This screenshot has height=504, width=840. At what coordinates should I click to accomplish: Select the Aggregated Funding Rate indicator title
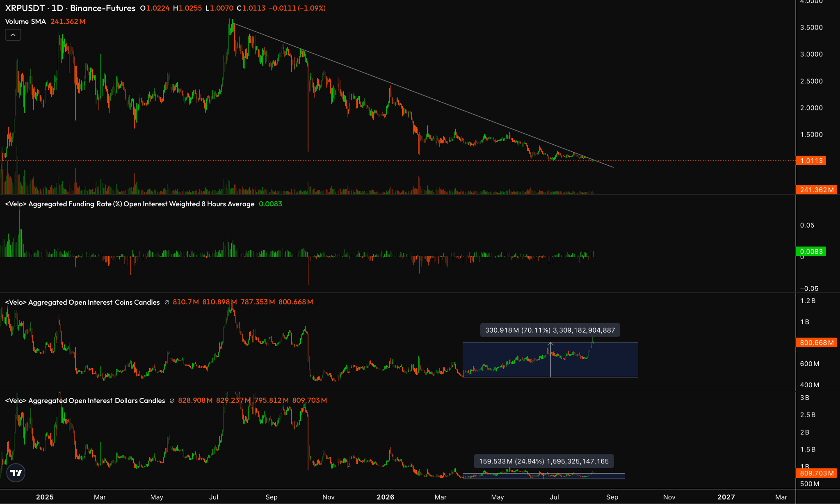130,204
